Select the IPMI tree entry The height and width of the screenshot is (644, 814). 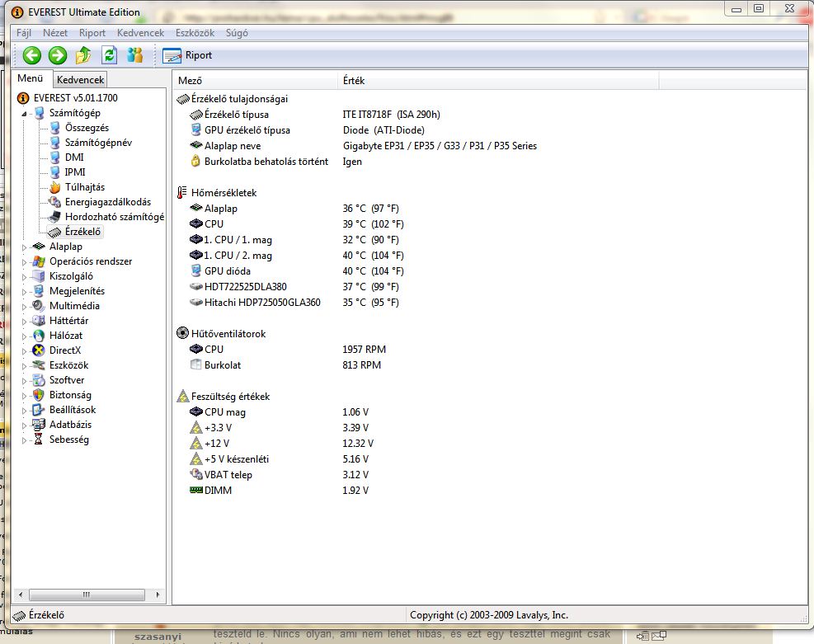[75, 172]
